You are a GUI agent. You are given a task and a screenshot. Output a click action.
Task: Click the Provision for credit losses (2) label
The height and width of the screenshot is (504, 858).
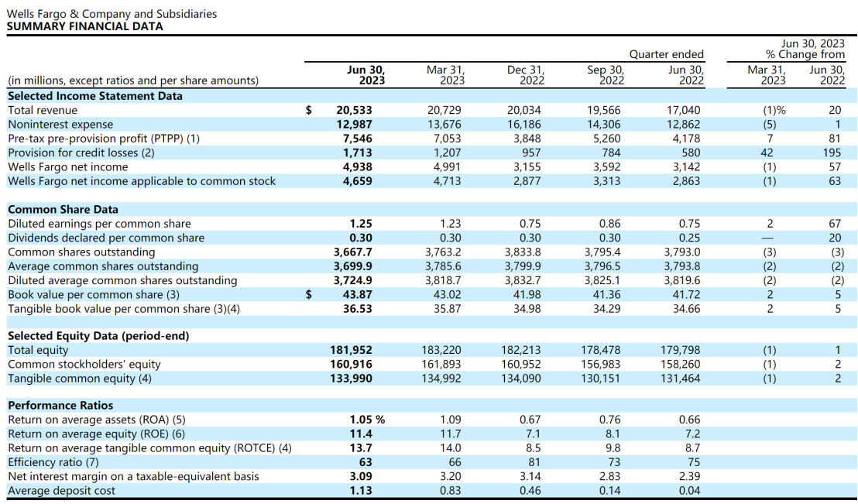pyautogui.click(x=81, y=153)
